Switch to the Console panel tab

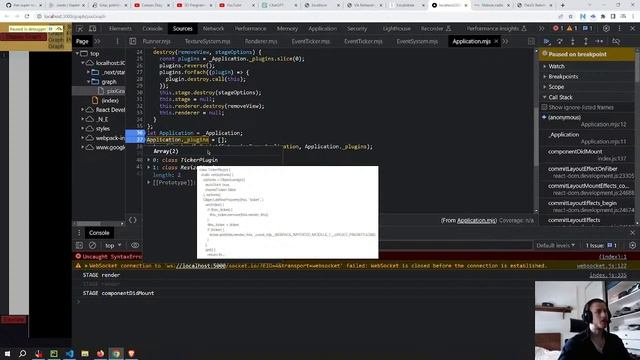pos(152,29)
